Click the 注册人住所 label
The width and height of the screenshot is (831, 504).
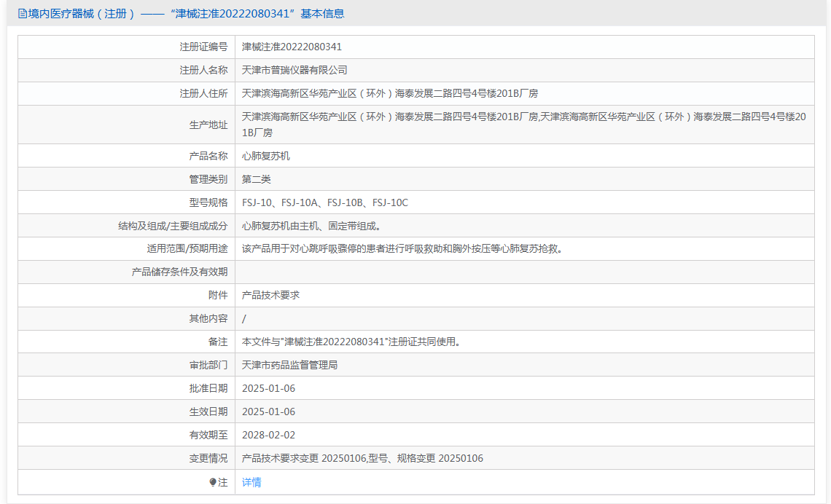tap(203, 93)
